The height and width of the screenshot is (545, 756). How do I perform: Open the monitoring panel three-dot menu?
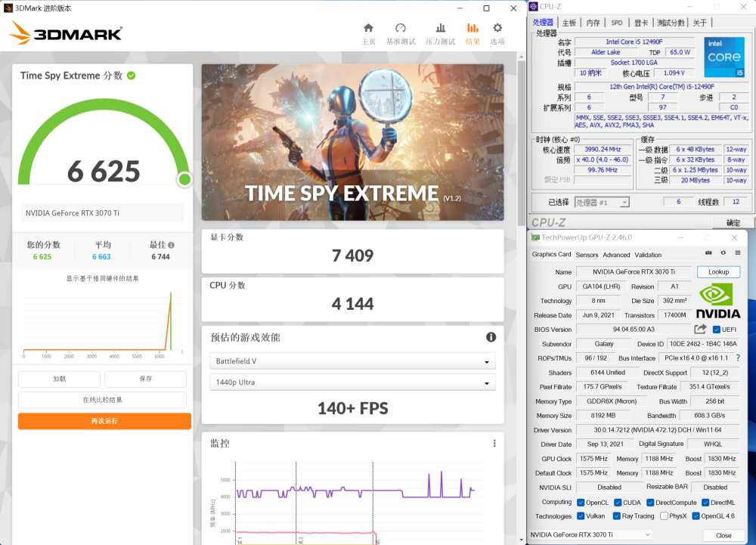coord(494,444)
